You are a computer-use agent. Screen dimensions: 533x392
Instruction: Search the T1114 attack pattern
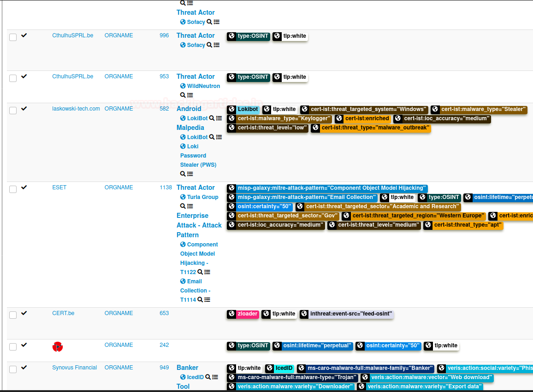pyautogui.click(x=200, y=299)
